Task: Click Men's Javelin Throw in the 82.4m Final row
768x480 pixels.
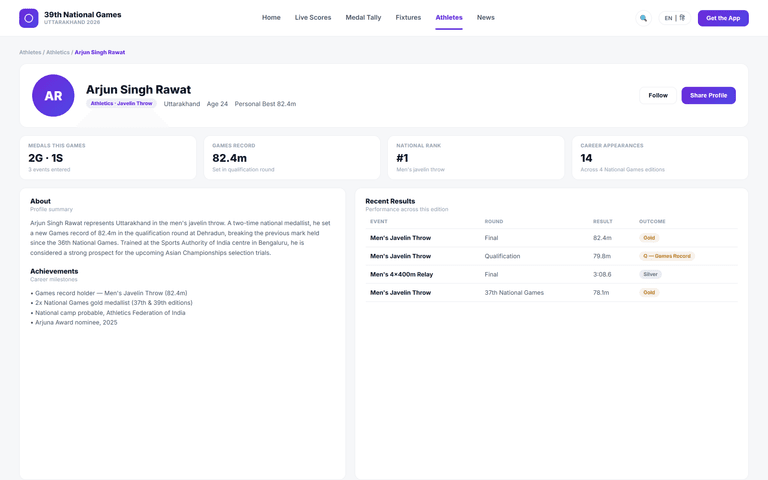Action: pyautogui.click(x=400, y=238)
